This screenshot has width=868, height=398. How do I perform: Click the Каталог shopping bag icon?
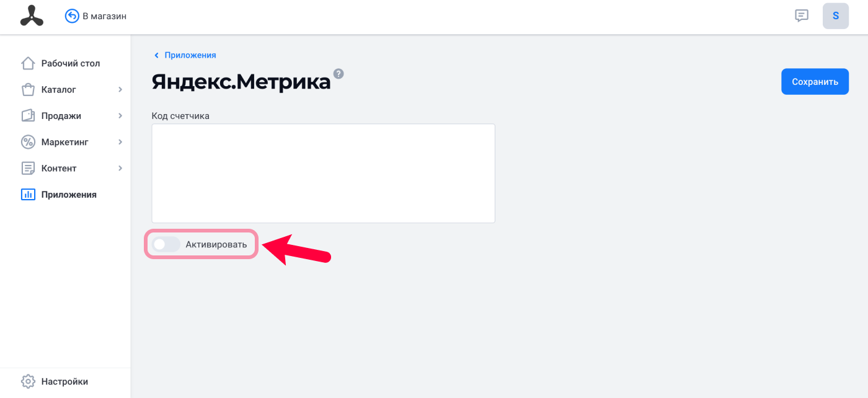[28, 90]
